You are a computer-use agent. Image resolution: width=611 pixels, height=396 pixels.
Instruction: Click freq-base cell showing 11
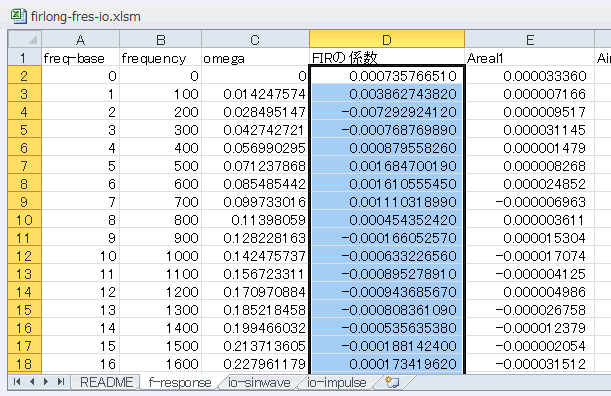[80, 274]
